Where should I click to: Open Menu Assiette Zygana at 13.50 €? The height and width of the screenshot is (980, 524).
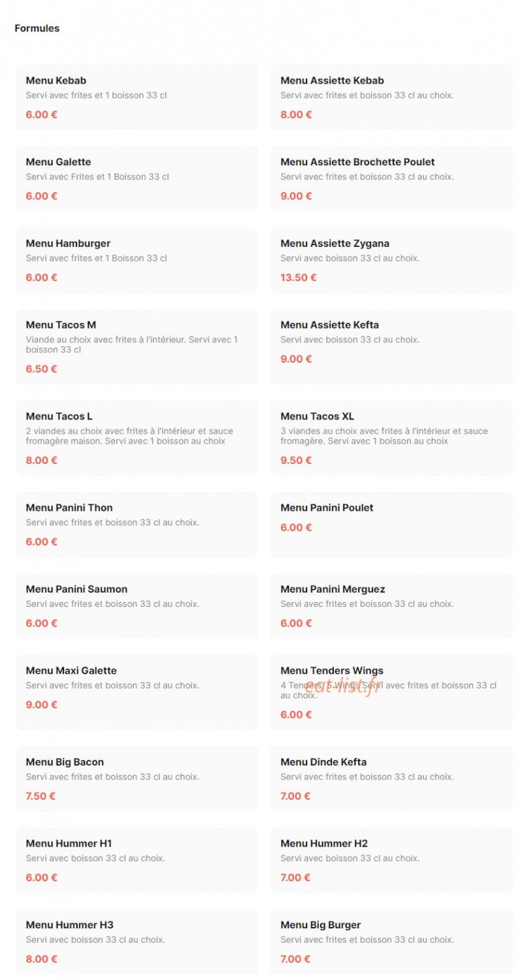click(x=391, y=260)
